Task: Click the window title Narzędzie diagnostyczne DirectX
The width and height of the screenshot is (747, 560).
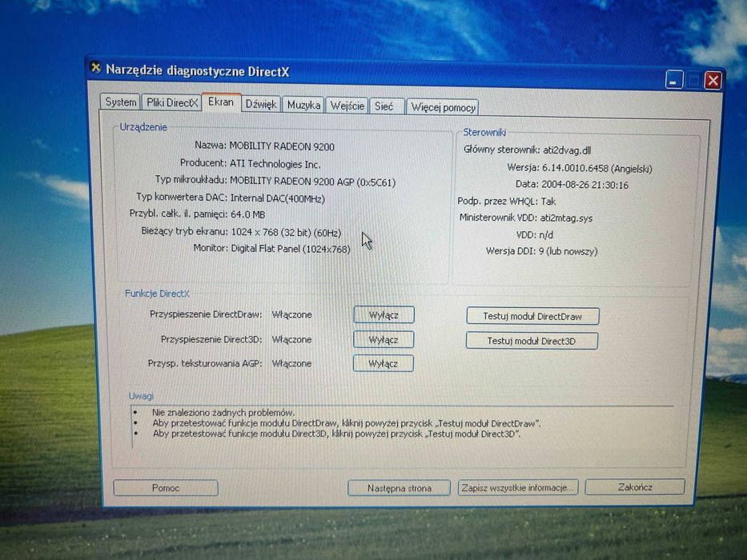Action: [197, 71]
